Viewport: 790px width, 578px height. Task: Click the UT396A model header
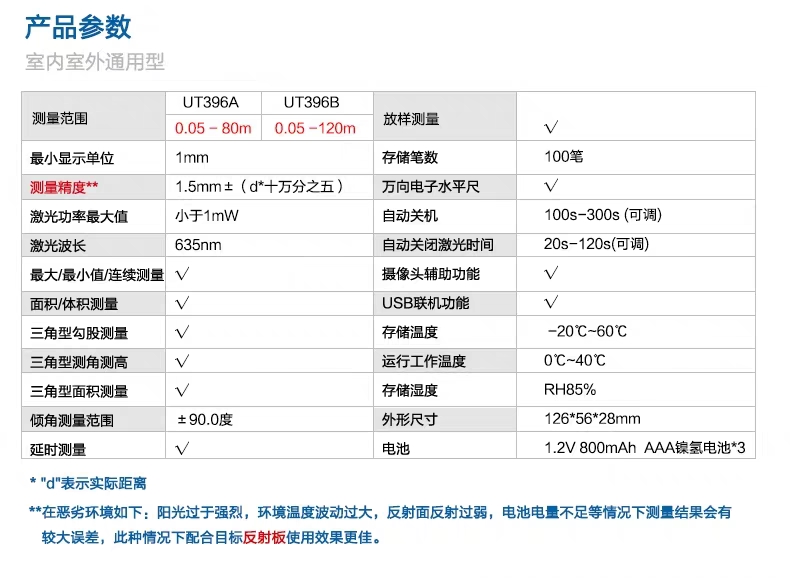pyautogui.click(x=211, y=102)
